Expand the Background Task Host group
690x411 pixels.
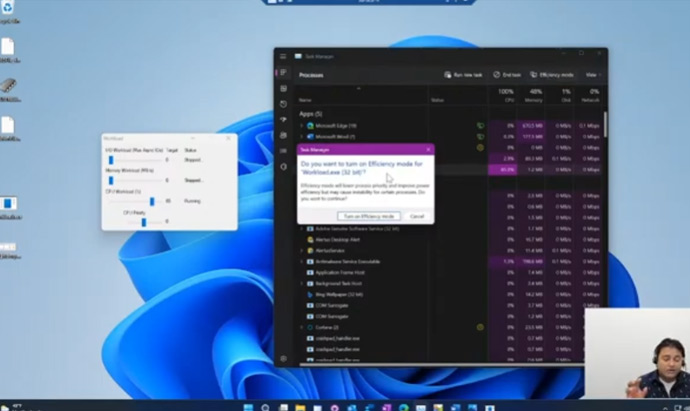pos(301,283)
